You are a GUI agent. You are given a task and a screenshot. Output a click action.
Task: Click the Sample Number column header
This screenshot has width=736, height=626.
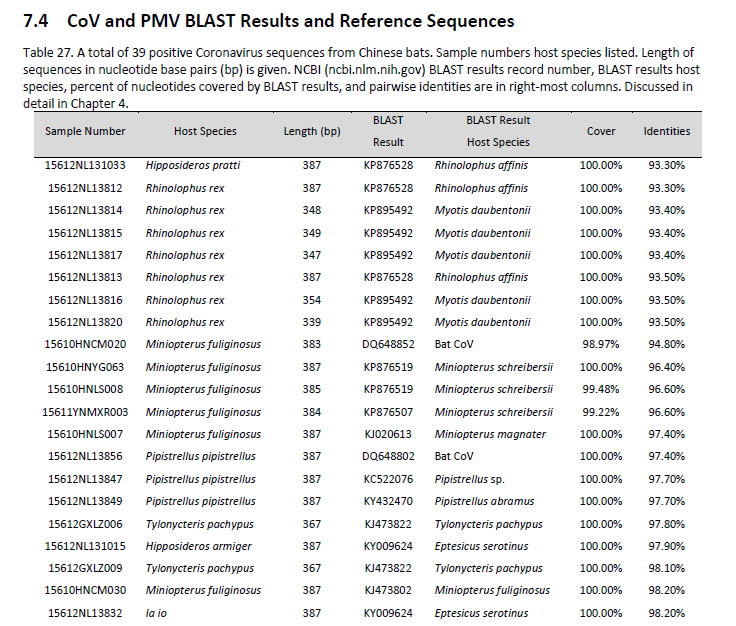[85, 131]
